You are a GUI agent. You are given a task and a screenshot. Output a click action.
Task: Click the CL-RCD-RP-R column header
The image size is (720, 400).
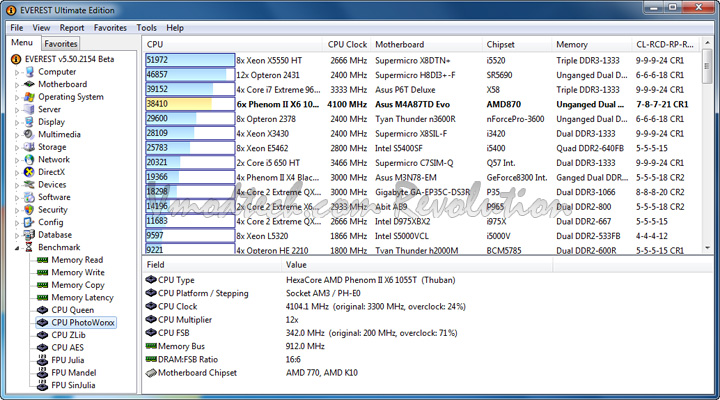tap(666, 45)
